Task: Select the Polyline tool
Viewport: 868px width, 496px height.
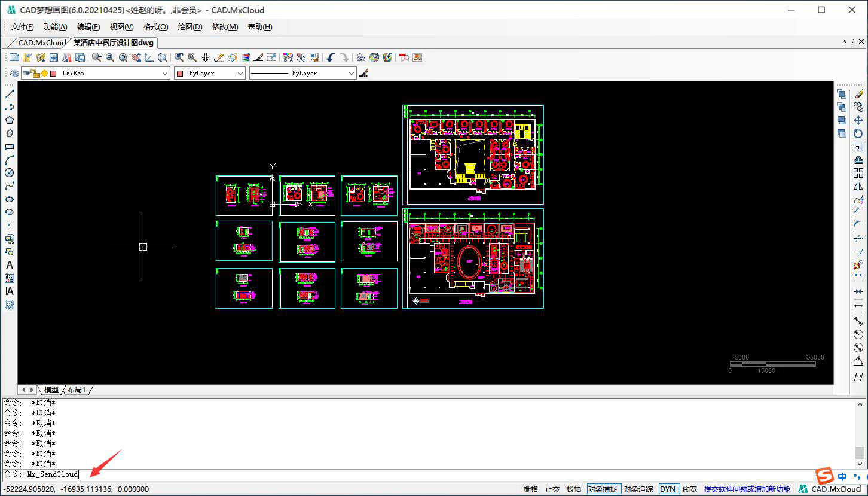Action: [9, 107]
